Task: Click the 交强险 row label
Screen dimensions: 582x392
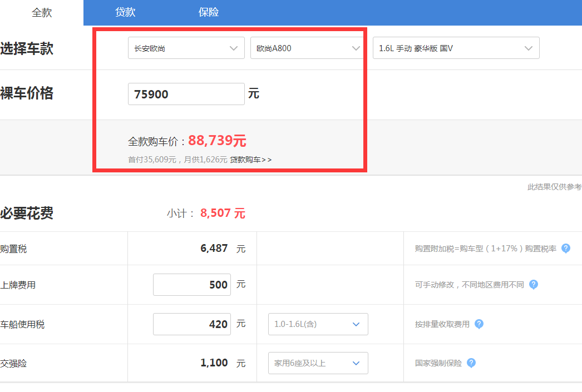Action: (x=13, y=364)
